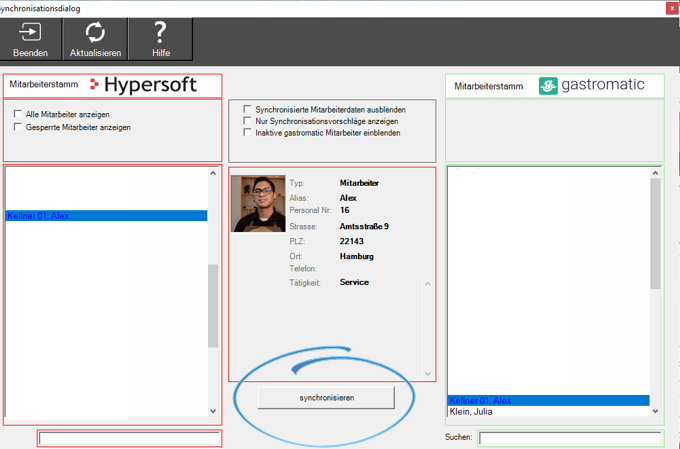Click Hypersoft list scrollbar thumb
This screenshot has height=449, width=680.
point(213,306)
